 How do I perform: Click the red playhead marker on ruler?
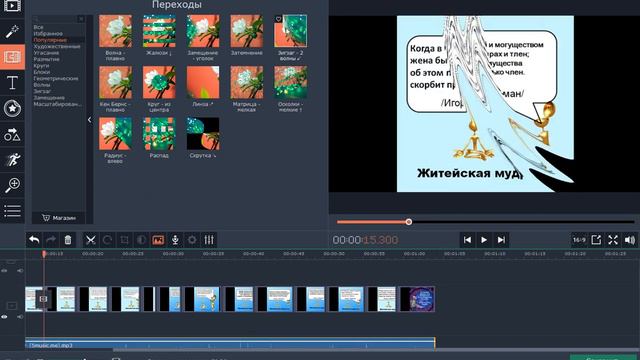(44, 253)
